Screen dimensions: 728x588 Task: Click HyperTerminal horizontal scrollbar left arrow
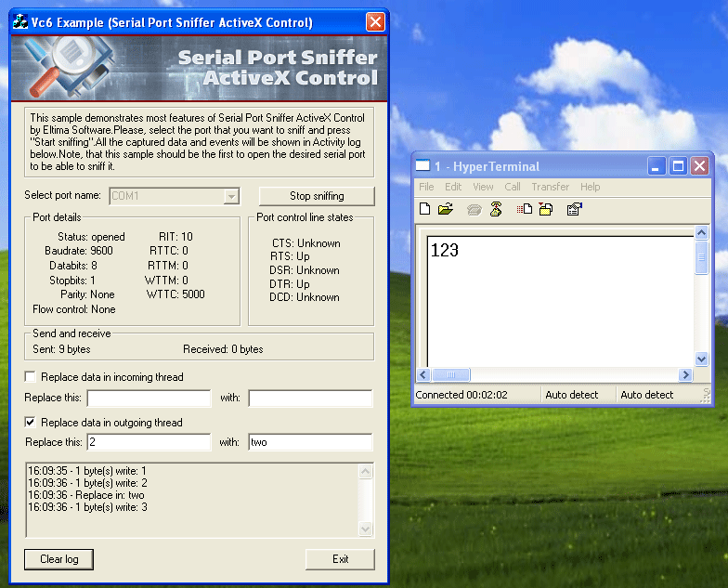coord(423,375)
